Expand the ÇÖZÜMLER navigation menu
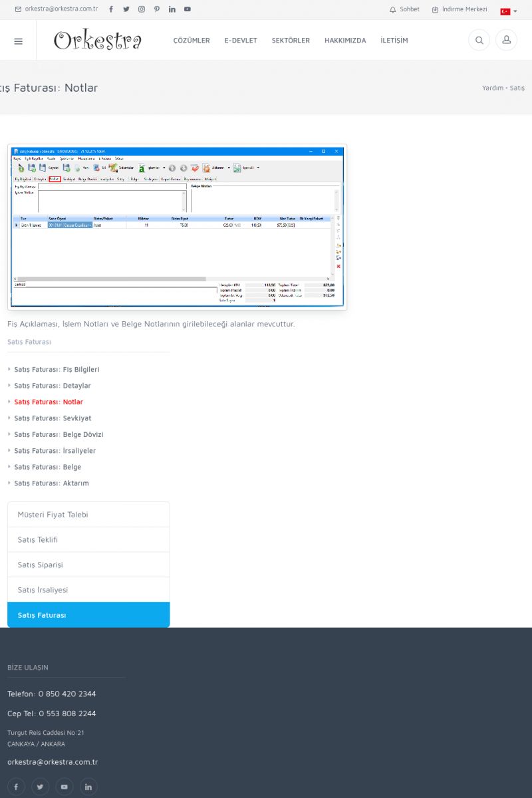Image resolution: width=532 pixels, height=798 pixels. tap(192, 41)
